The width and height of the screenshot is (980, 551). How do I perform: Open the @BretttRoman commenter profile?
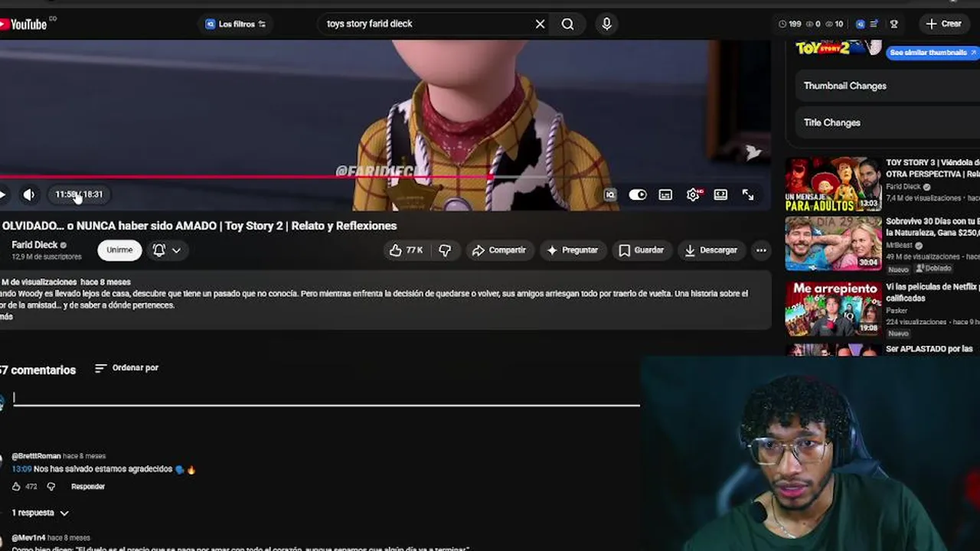36,456
